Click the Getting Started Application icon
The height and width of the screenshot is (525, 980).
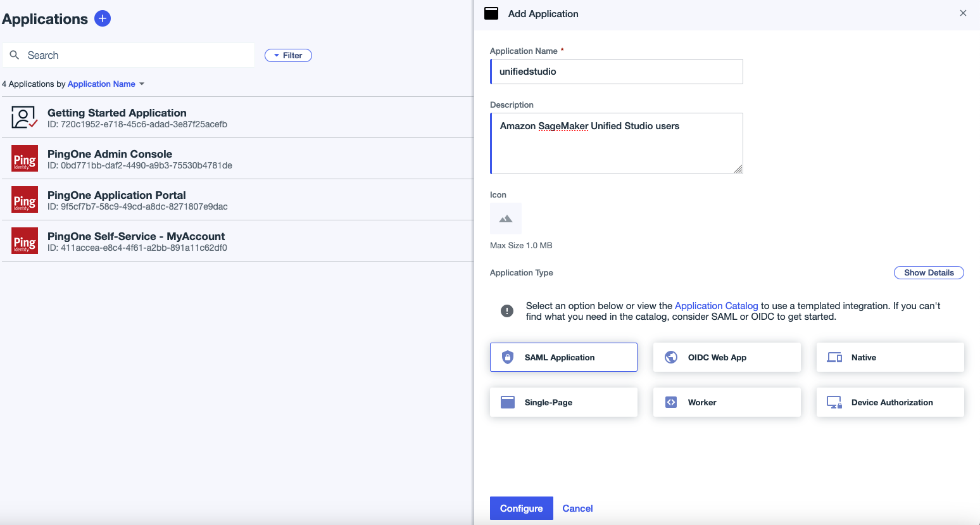click(x=24, y=117)
